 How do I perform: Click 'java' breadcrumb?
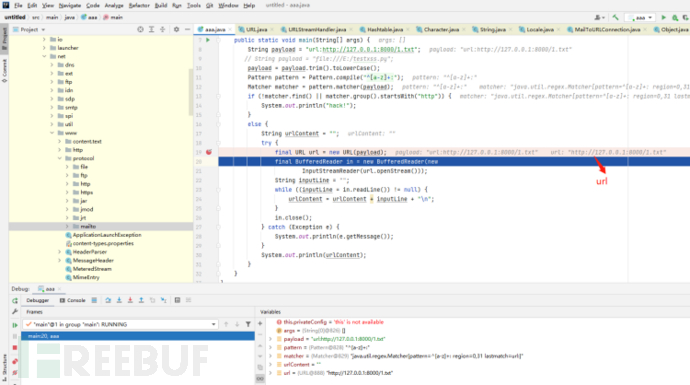(x=70, y=18)
